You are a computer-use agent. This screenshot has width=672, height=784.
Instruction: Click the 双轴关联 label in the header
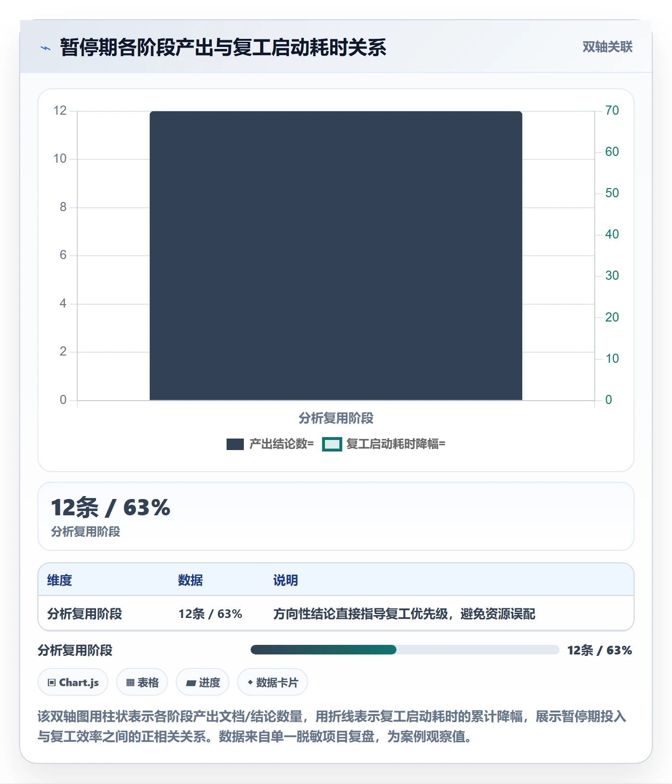607,47
